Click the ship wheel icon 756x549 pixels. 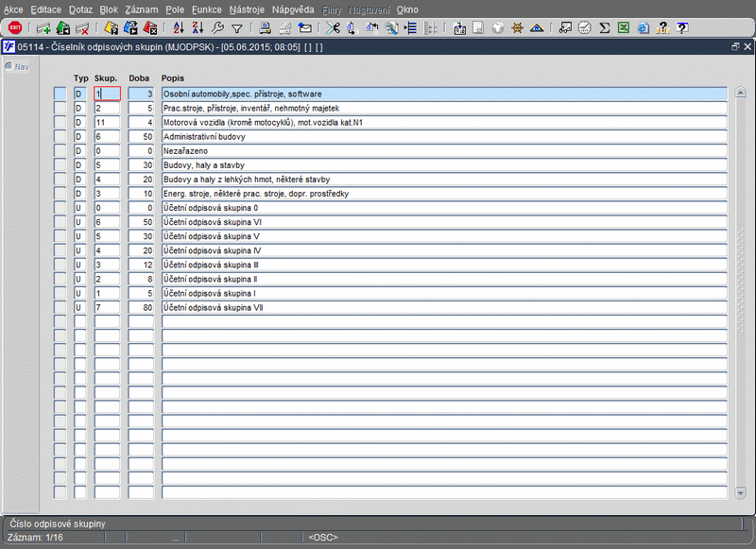click(517, 28)
